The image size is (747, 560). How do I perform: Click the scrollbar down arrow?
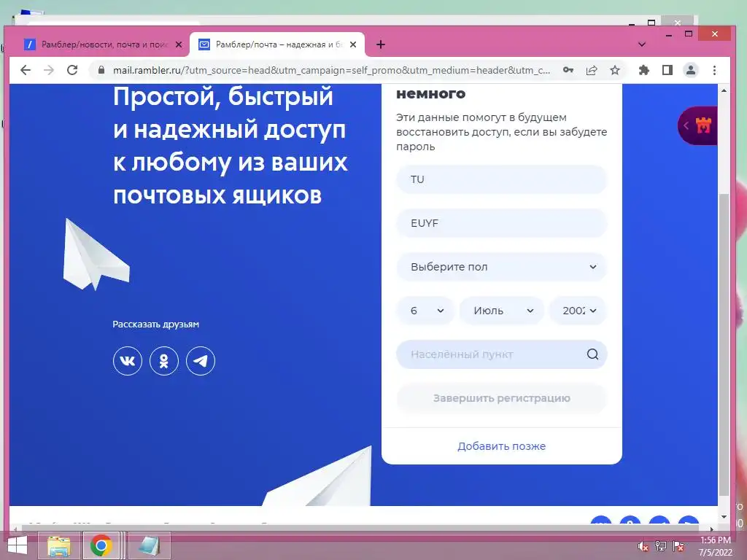[x=724, y=517]
